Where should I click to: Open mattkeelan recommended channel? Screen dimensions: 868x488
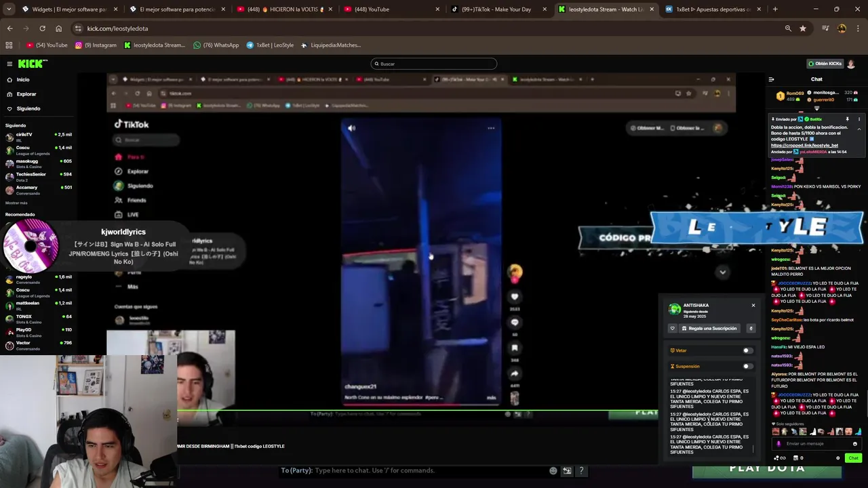coord(38,305)
